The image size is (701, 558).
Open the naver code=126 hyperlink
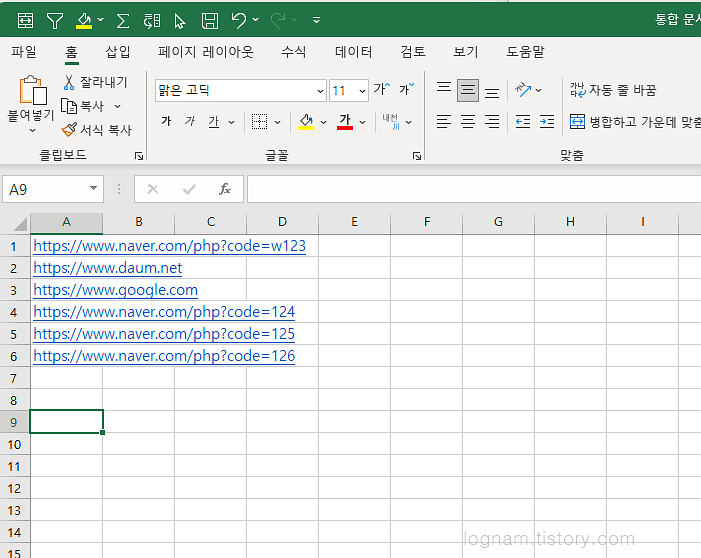tap(164, 356)
